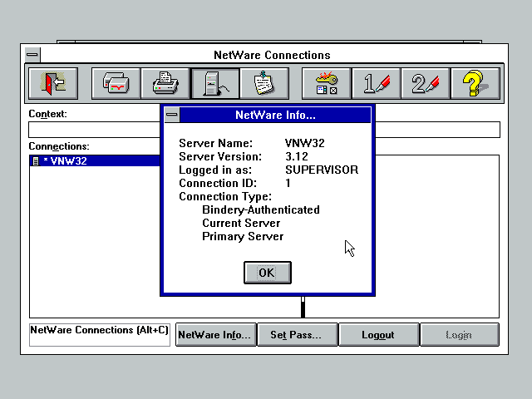532x399 pixels.
Task: Open Help with yellow question mark icon
Action: (x=475, y=83)
